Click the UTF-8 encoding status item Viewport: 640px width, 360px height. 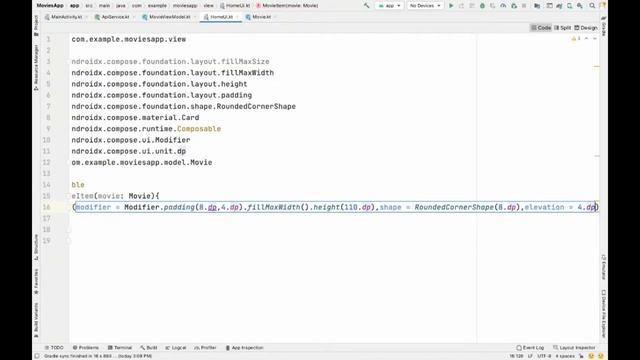coord(544,356)
